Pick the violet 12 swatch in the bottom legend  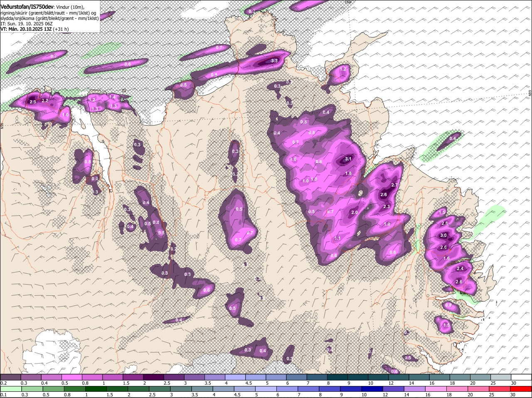pyautogui.click(x=394, y=389)
